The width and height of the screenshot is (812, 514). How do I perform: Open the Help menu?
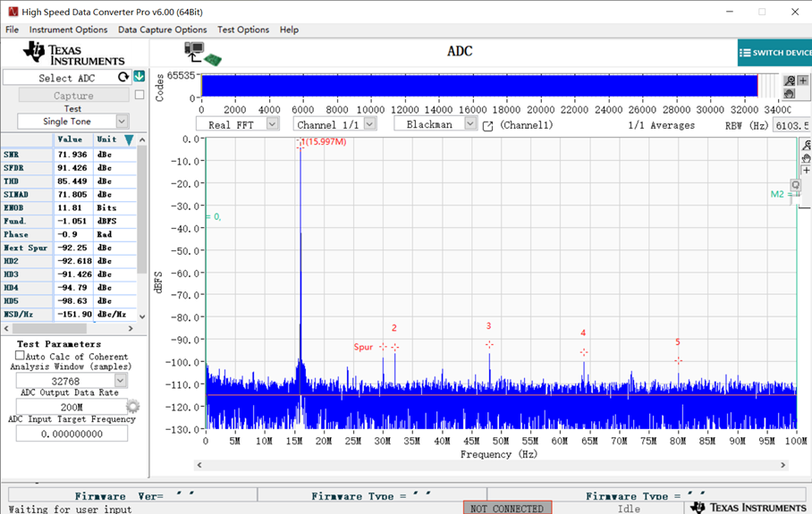point(289,29)
